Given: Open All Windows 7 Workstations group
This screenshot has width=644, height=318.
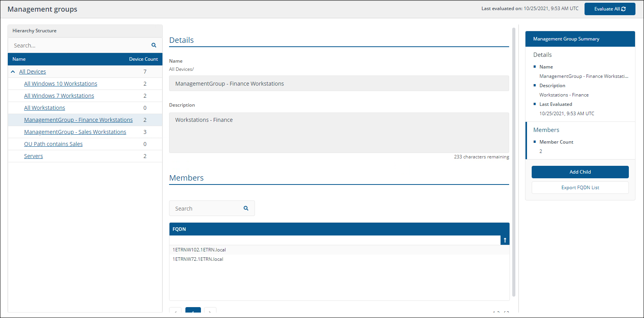Looking at the screenshot, I should (59, 96).
